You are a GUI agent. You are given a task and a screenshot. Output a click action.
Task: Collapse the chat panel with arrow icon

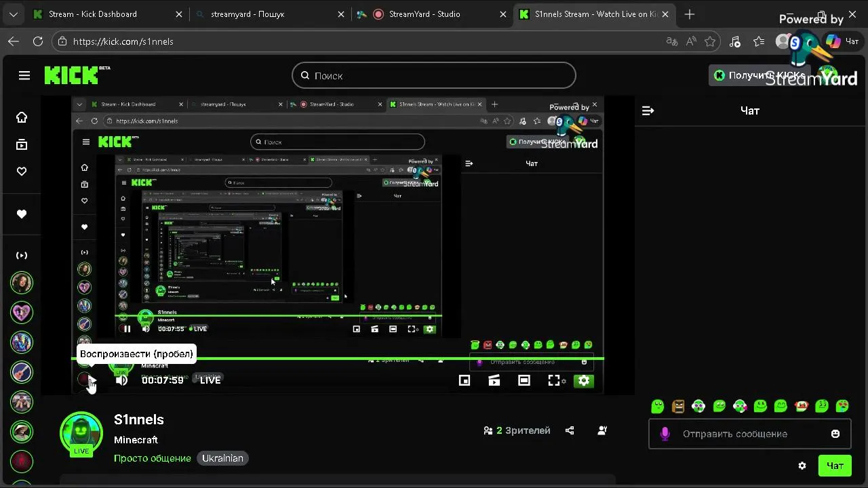[x=648, y=110]
